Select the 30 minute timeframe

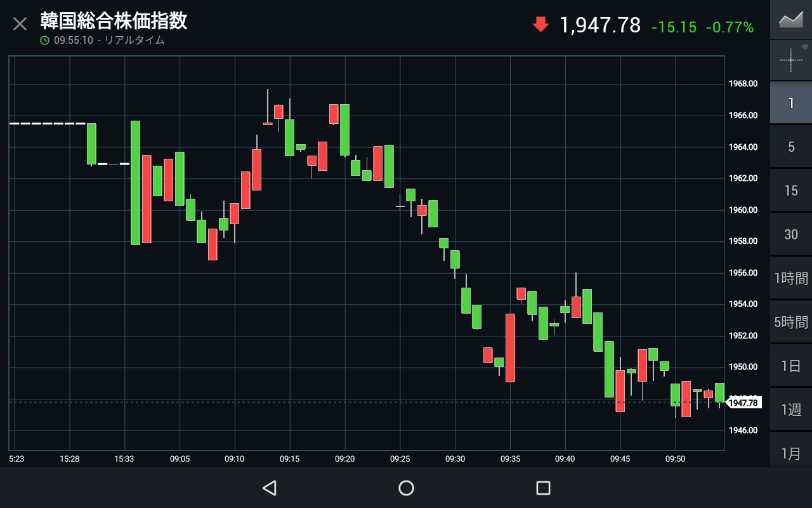(x=790, y=234)
